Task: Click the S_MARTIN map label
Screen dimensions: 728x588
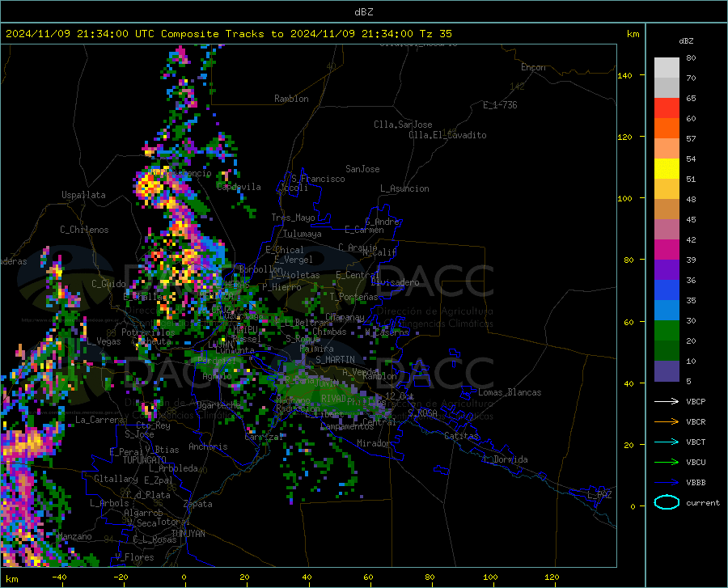Action: click(x=335, y=360)
